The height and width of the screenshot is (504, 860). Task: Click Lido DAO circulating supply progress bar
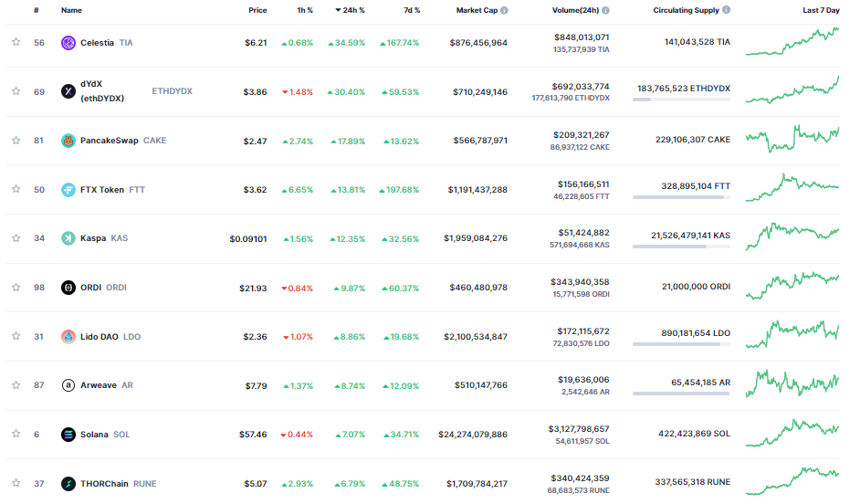click(681, 344)
